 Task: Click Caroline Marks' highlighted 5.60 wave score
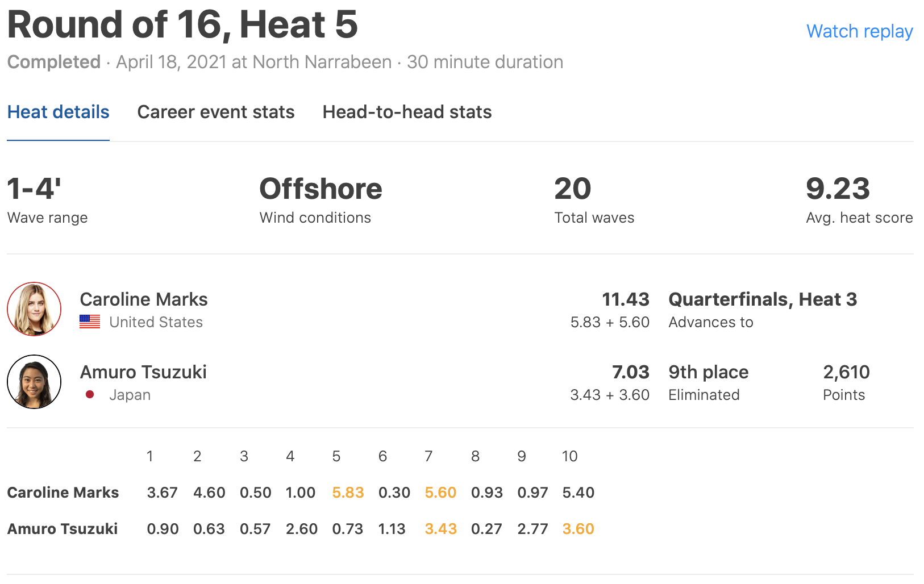click(x=440, y=493)
